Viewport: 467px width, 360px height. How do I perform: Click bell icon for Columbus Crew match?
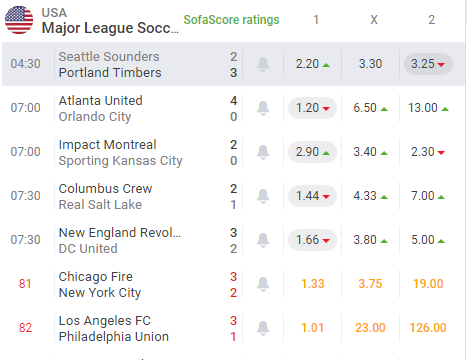tap(263, 196)
